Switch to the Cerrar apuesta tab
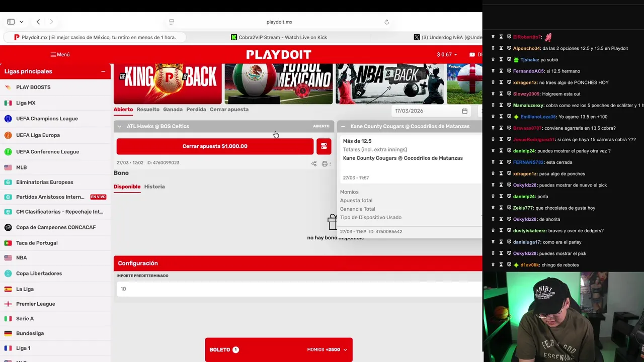The height and width of the screenshot is (362, 644). tap(229, 110)
